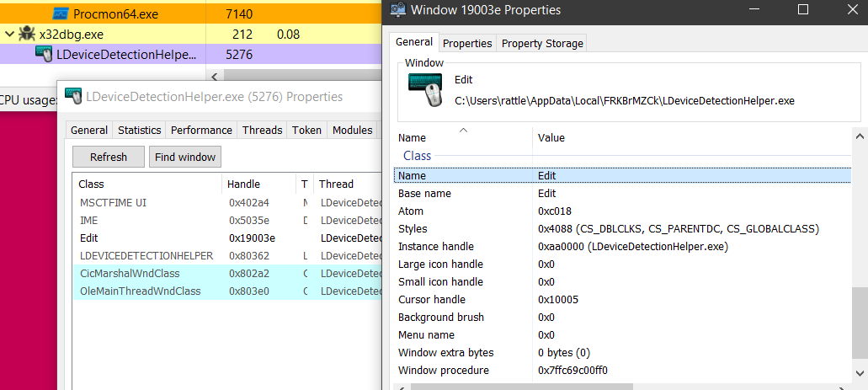Switch to the Property Storage tab
The image size is (868, 390).
pyautogui.click(x=542, y=43)
